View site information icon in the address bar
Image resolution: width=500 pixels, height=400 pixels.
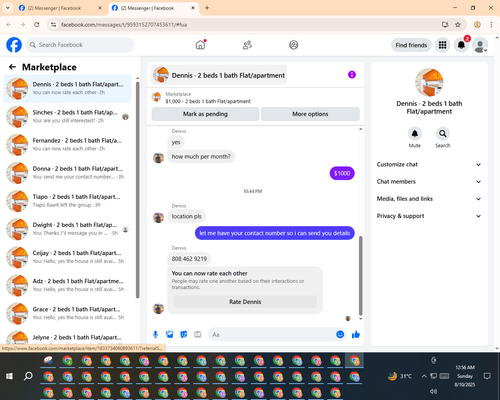53,25
